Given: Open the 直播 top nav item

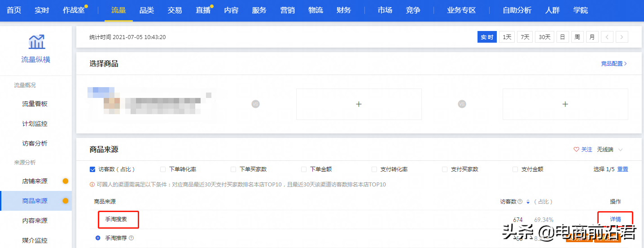Looking at the screenshot, I should point(203,10).
